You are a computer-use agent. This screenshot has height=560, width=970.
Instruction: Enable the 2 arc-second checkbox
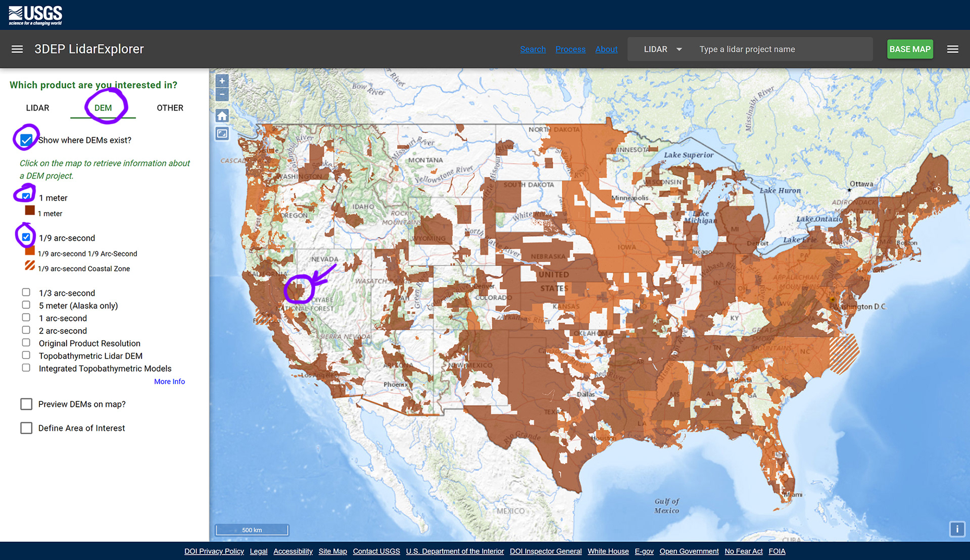point(26,330)
